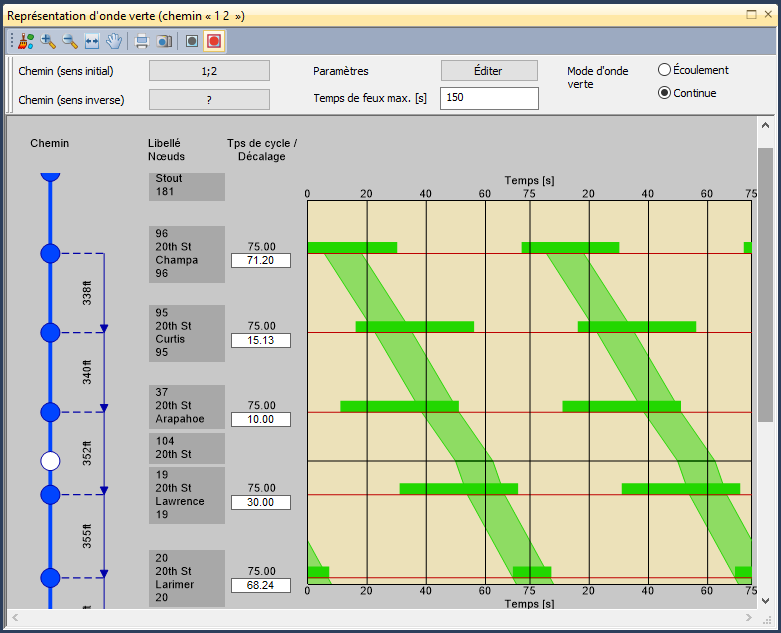Click the unfilled white node on path
This screenshot has height=633, width=781.
pyautogui.click(x=50, y=461)
